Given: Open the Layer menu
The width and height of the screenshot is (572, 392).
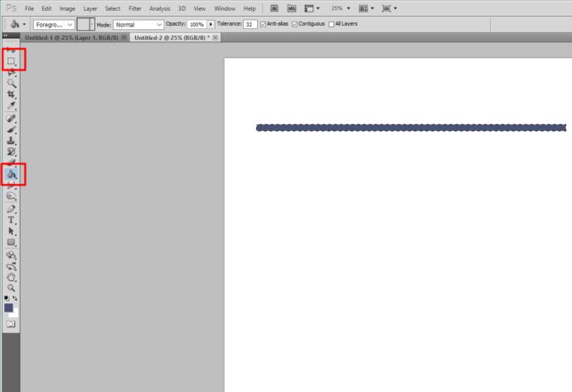Looking at the screenshot, I should coord(90,8).
